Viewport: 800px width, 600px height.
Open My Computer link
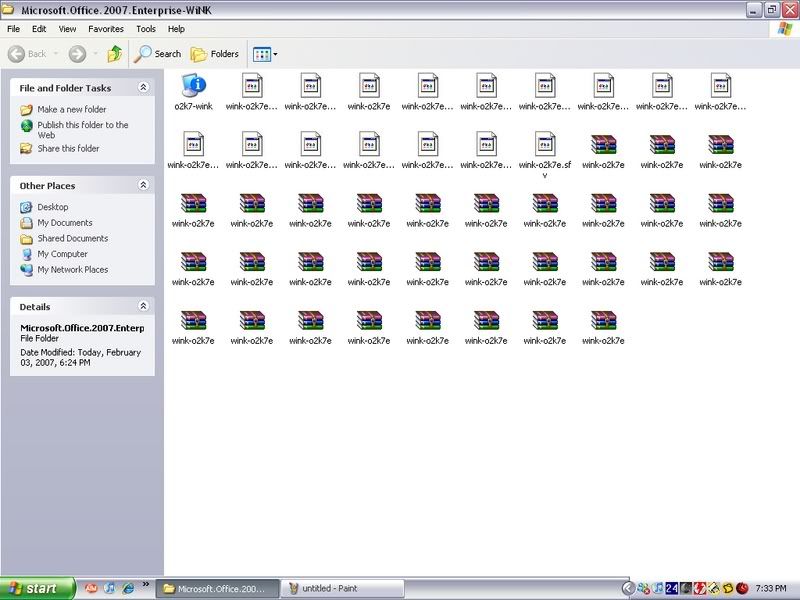tap(54, 254)
